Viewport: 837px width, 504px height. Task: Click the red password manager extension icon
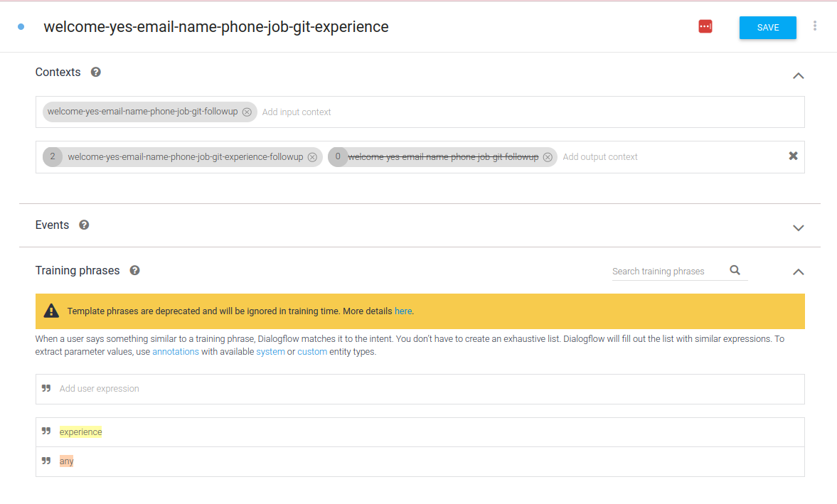(x=705, y=27)
